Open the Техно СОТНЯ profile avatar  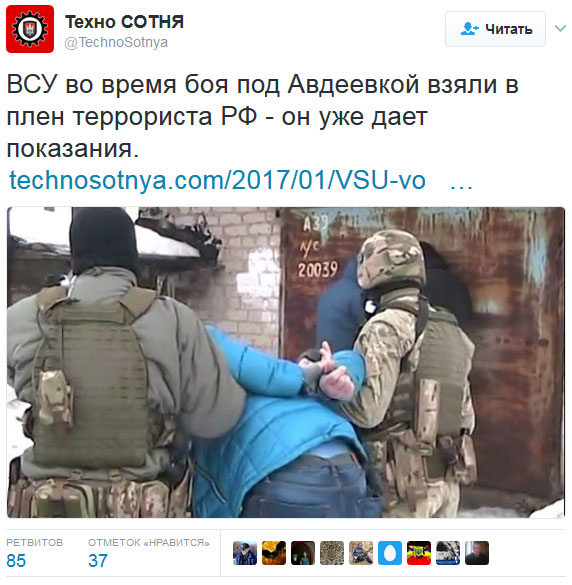point(30,29)
